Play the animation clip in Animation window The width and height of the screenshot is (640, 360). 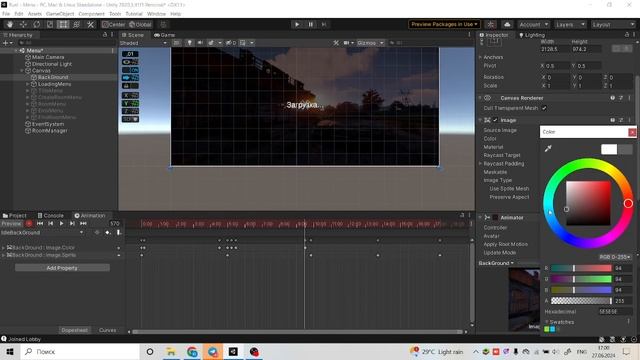click(x=61, y=223)
